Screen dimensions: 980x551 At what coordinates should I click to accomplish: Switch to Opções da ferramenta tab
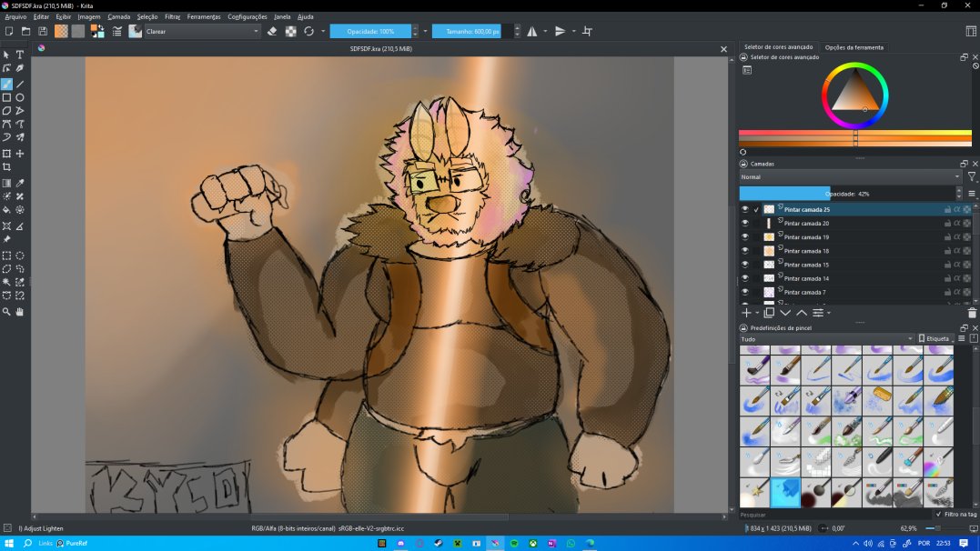click(x=854, y=47)
